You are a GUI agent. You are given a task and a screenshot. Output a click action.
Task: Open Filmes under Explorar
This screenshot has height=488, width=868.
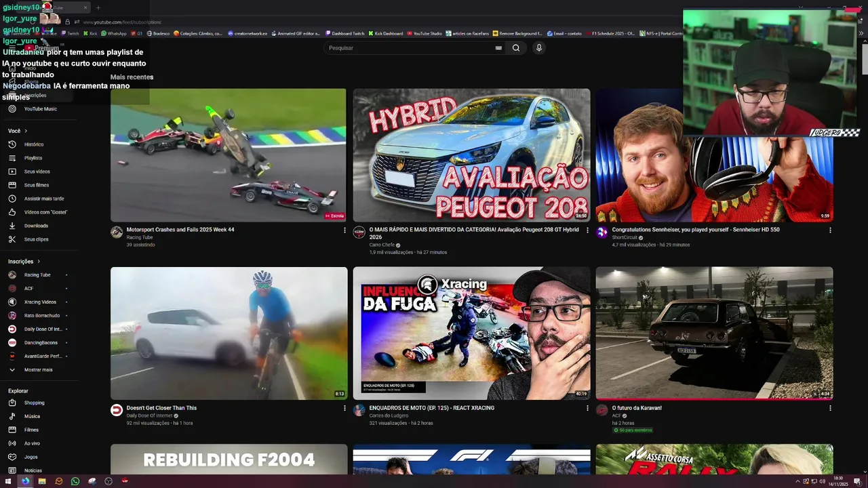31,430
